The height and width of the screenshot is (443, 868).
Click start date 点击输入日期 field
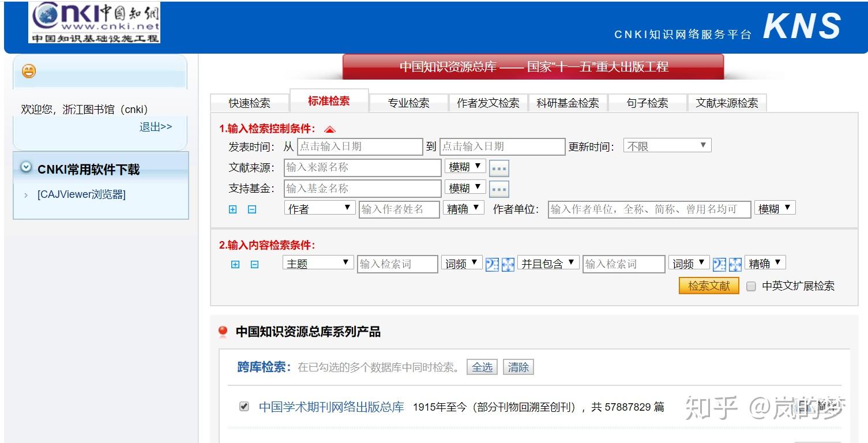[x=360, y=147]
